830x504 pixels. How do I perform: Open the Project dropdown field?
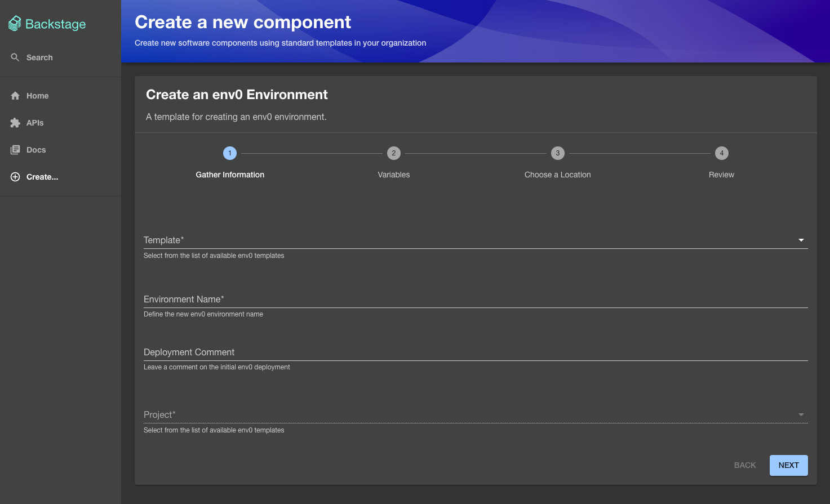pyautogui.click(x=476, y=414)
